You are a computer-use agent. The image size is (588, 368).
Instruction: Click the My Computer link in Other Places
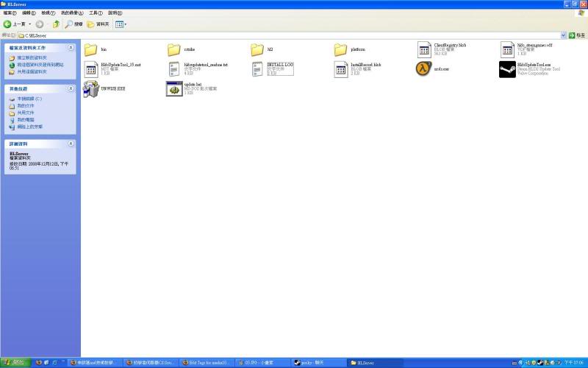[x=26, y=119]
